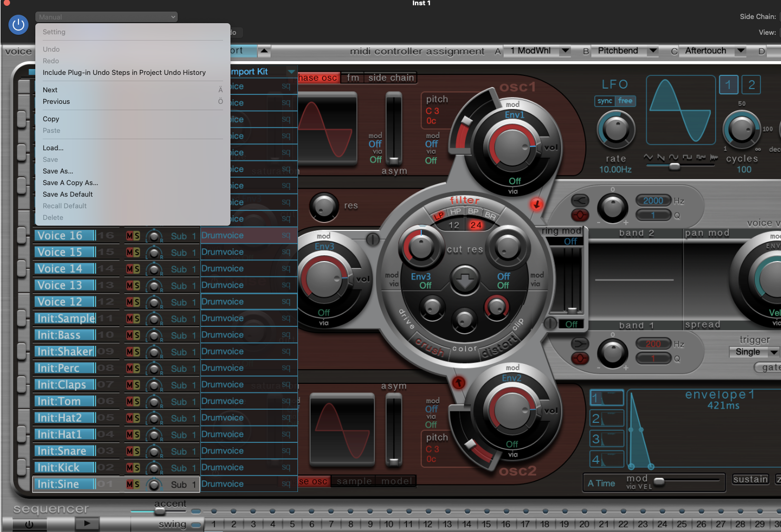Select envelope 2 selector button
Screen dimensions: 781x532
(606, 418)
